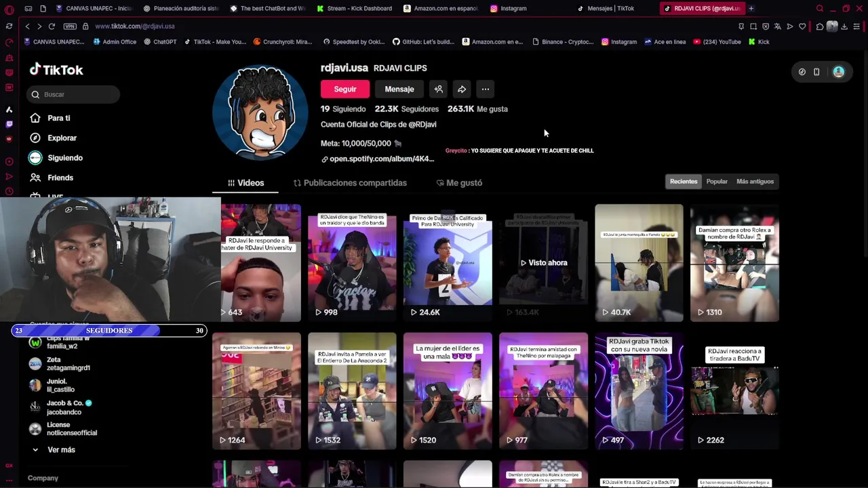Viewport: 868px width, 488px height.
Task: Open the Zeta zetagamingrd1 account
Action: 60,364
